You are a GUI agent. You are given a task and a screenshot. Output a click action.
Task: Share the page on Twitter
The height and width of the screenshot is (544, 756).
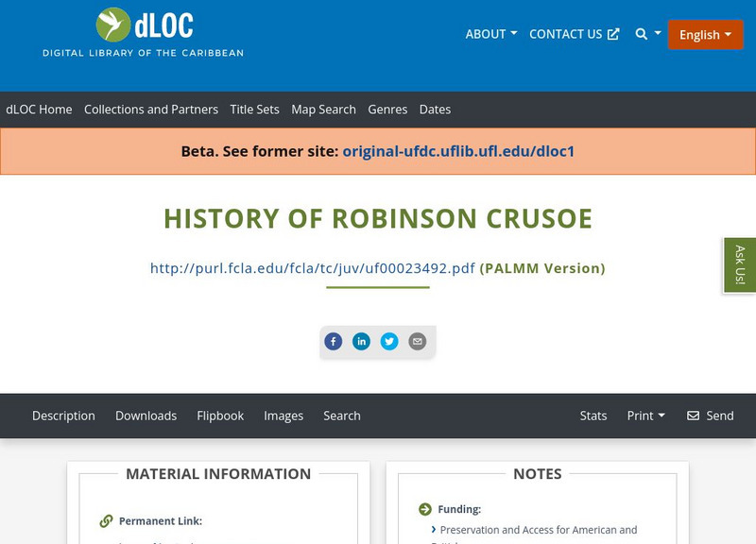[390, 341]
